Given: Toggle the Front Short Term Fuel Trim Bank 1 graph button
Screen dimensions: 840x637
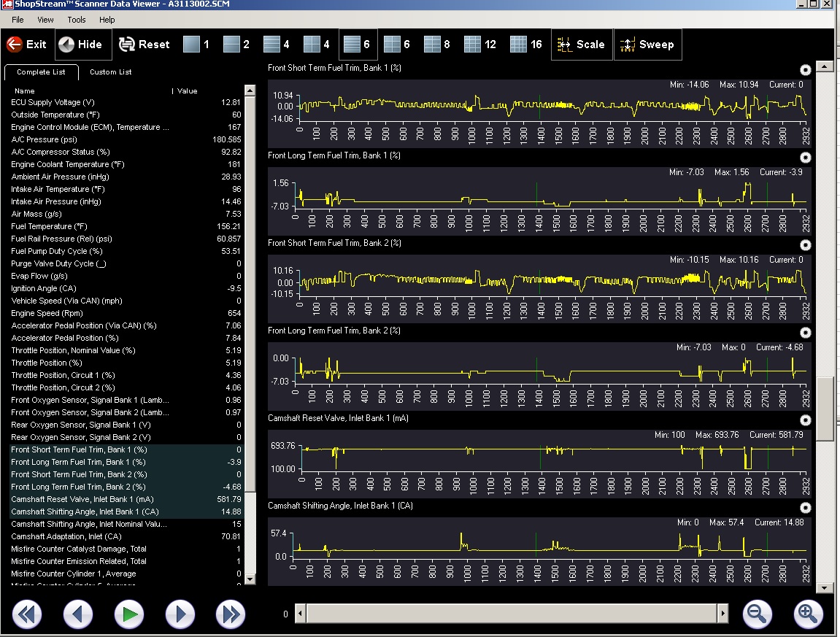Looking at the screenshot, I should coord(805,70).
